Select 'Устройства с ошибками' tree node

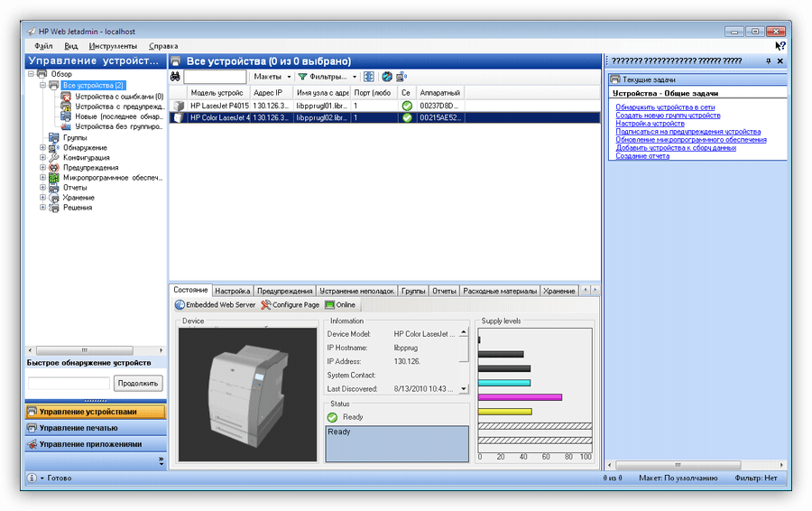coord(118,96)
